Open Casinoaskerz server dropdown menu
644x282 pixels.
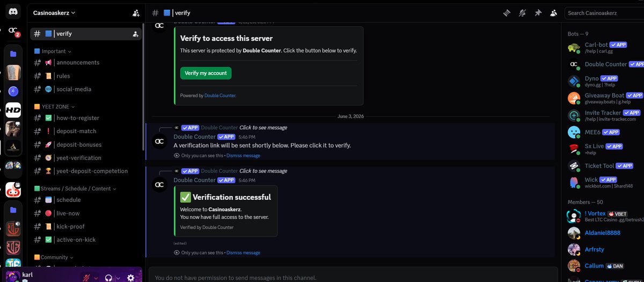point(54,13)
